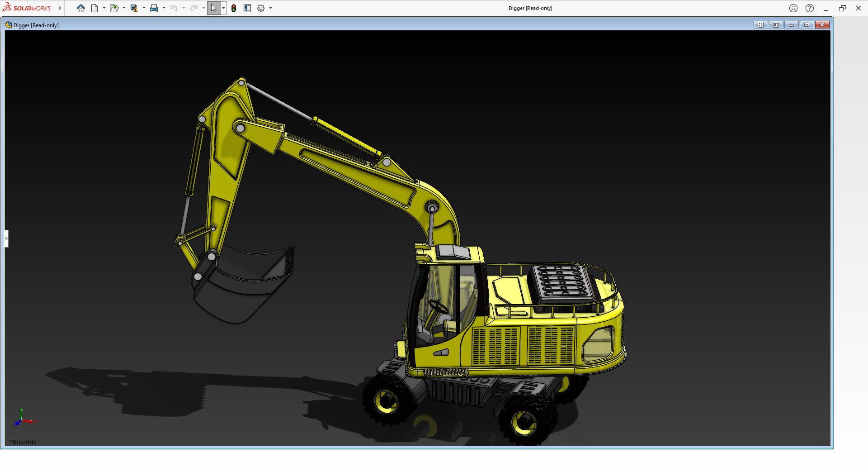868x467 pixels.
Task: Expand the collapsed left panel handle
Action: tap(6, 238)
